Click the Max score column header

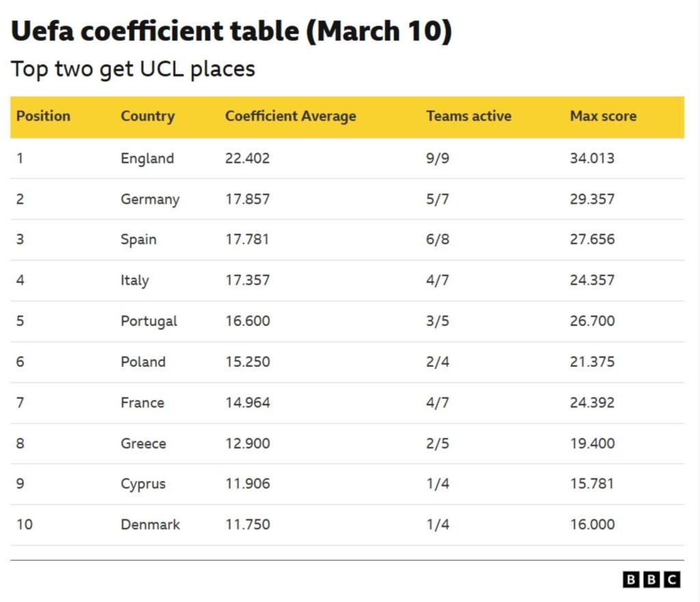click(x=603, y=116)
